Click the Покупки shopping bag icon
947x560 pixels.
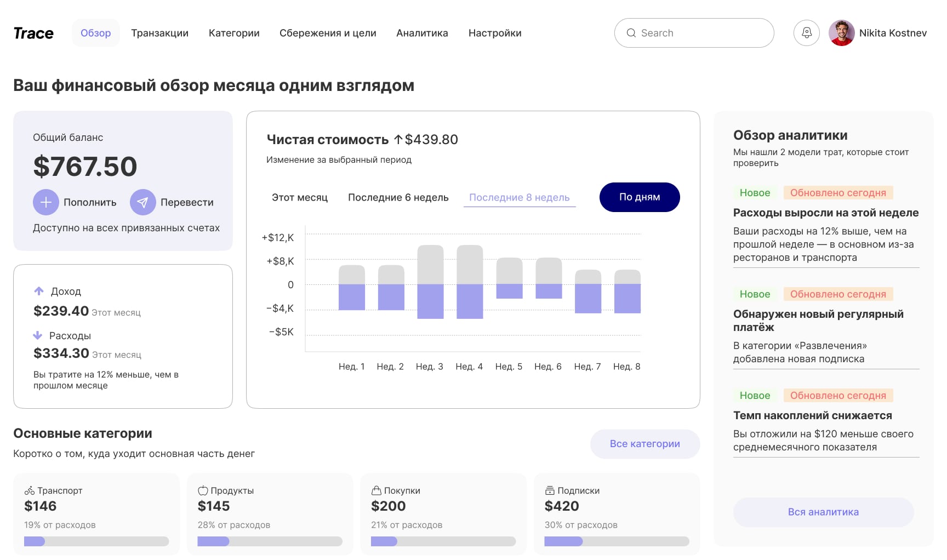(x=376, y=490)
